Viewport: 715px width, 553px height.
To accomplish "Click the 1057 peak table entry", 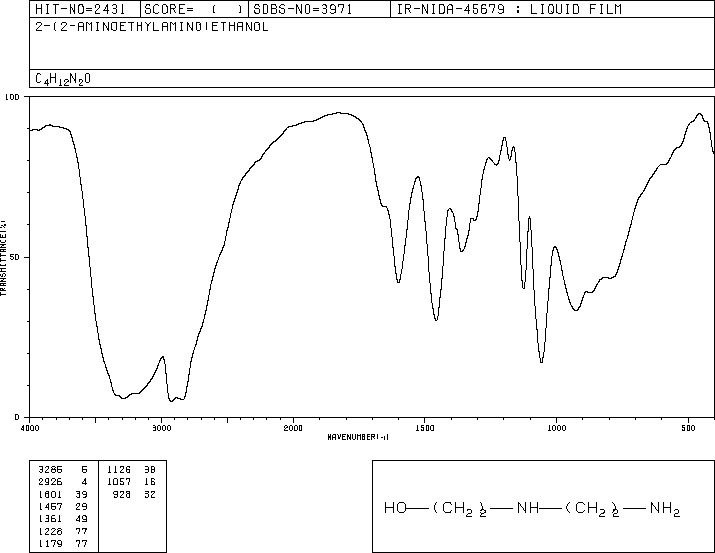I will click(119, 482).
